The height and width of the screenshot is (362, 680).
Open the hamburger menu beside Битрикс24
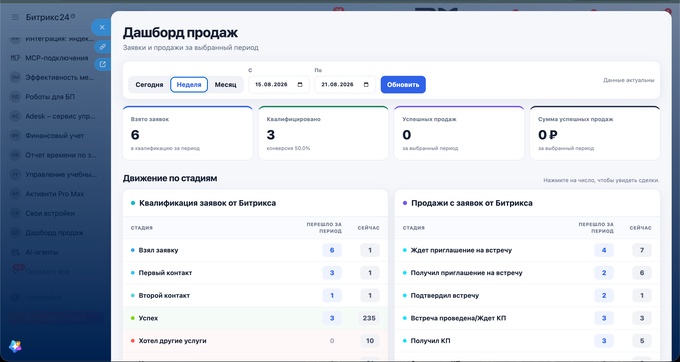point(15,17)
